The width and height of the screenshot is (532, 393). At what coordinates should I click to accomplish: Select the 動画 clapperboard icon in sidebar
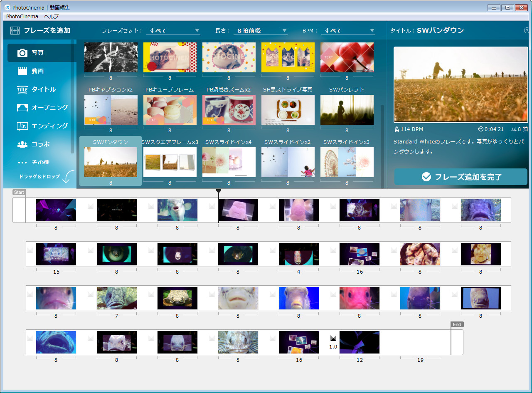point(22,71)
